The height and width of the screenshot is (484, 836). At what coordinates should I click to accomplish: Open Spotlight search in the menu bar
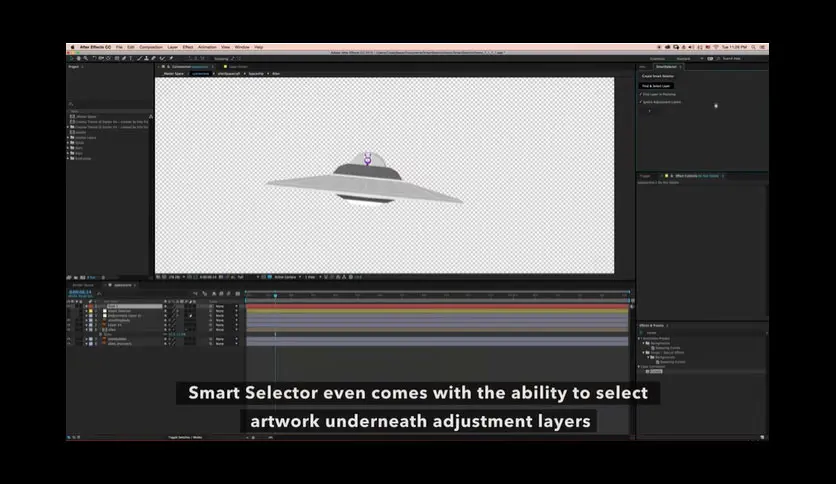click(753, 47)
